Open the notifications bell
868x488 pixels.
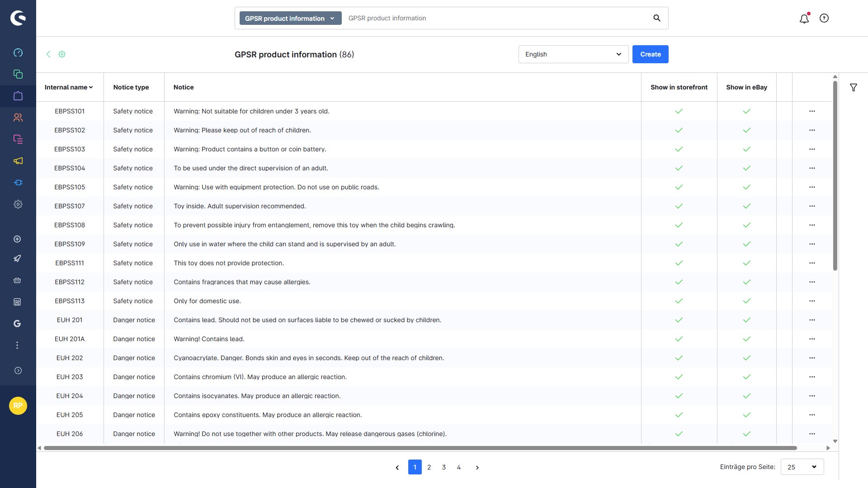tap(804, 19)
